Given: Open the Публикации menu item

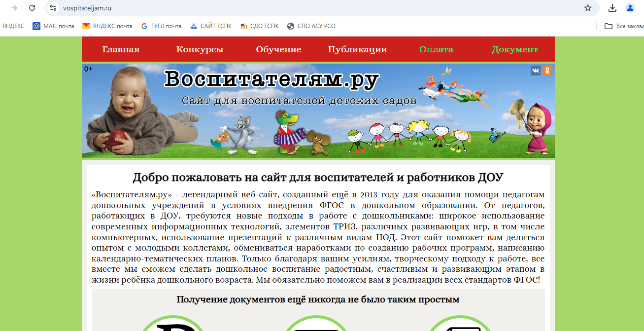Looking at the screenshot, I should (x=357, y=49).
